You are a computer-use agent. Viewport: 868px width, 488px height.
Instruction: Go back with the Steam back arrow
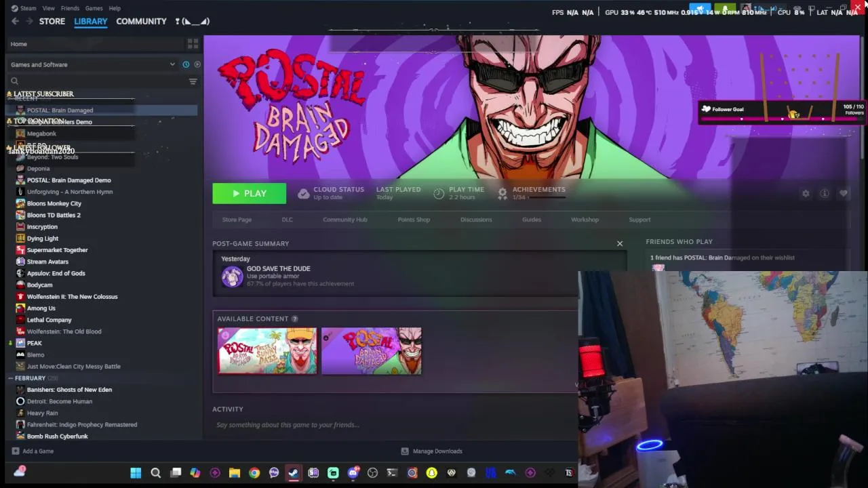pos(15,21)
